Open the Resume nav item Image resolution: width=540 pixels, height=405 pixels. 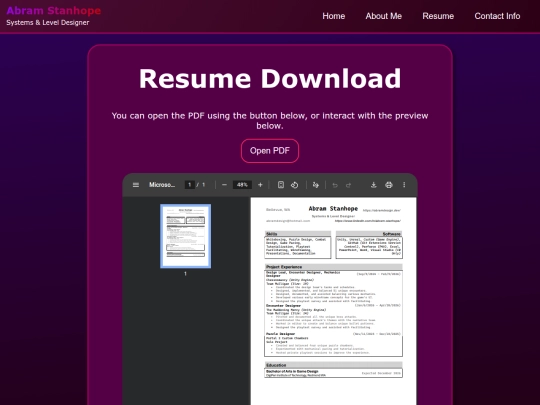coord(438,16)
